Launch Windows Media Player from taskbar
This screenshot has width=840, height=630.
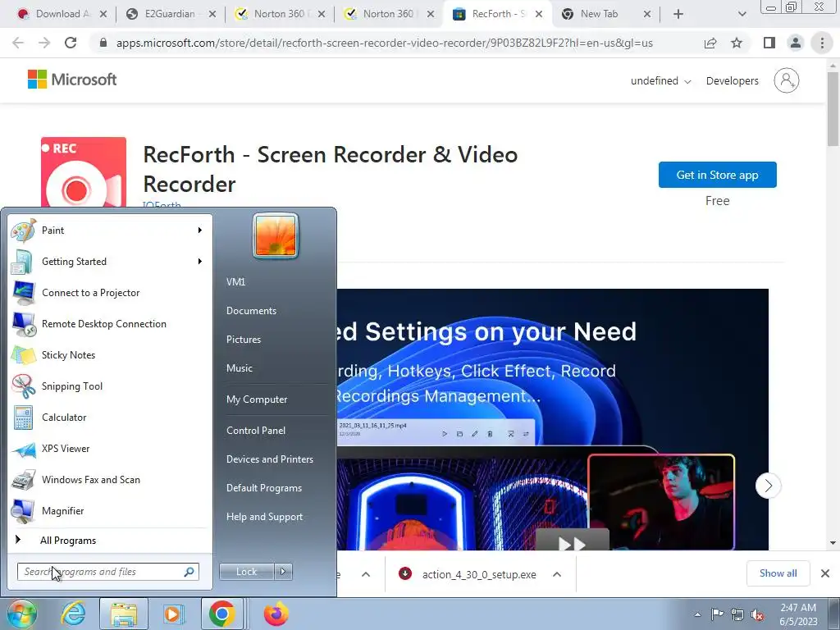coord(172,614)
